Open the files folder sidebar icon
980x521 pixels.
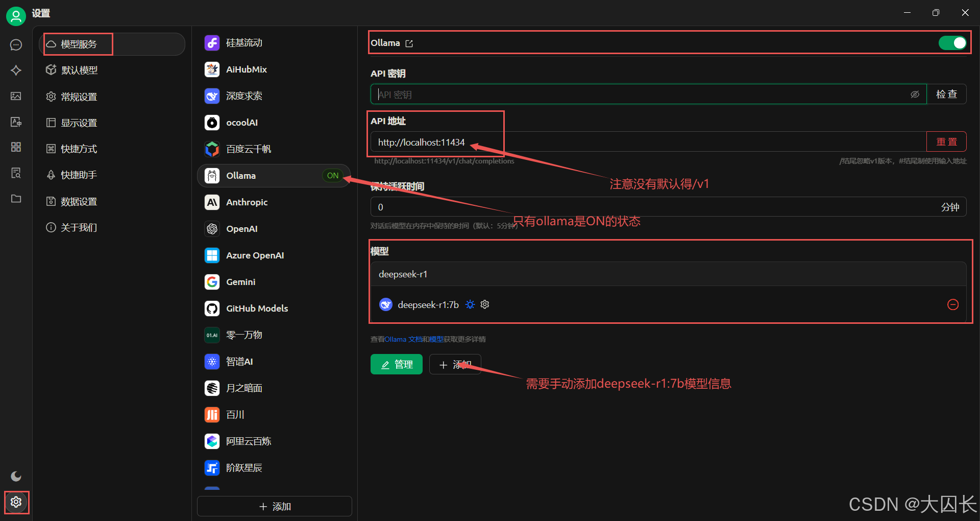16,198
